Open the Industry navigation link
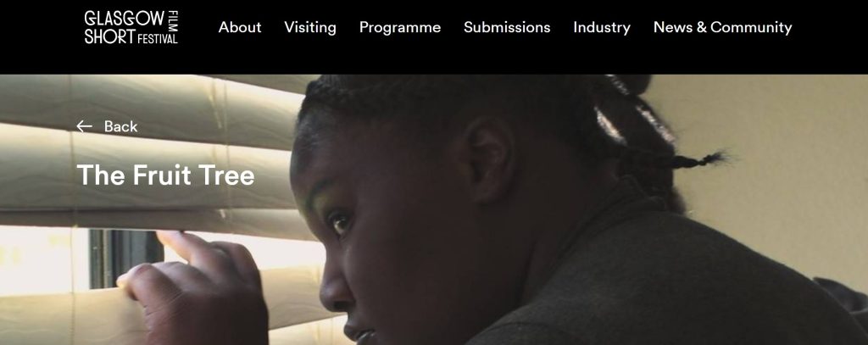This screenshot has height=345, width=868. pos(602,28)
